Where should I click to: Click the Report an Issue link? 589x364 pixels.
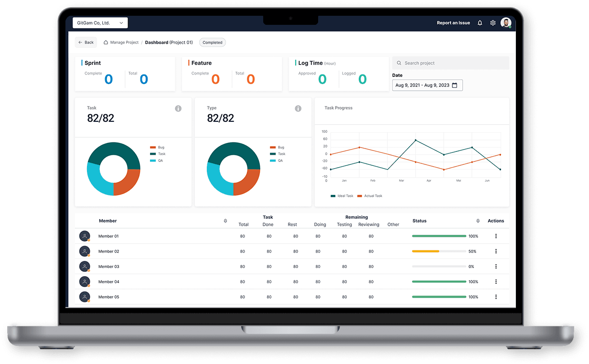click(x=453, y=23)
